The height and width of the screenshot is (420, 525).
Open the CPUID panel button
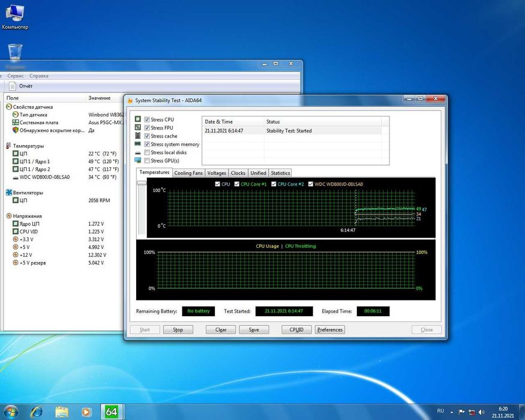pyautogui.click(x=296, y=329)
